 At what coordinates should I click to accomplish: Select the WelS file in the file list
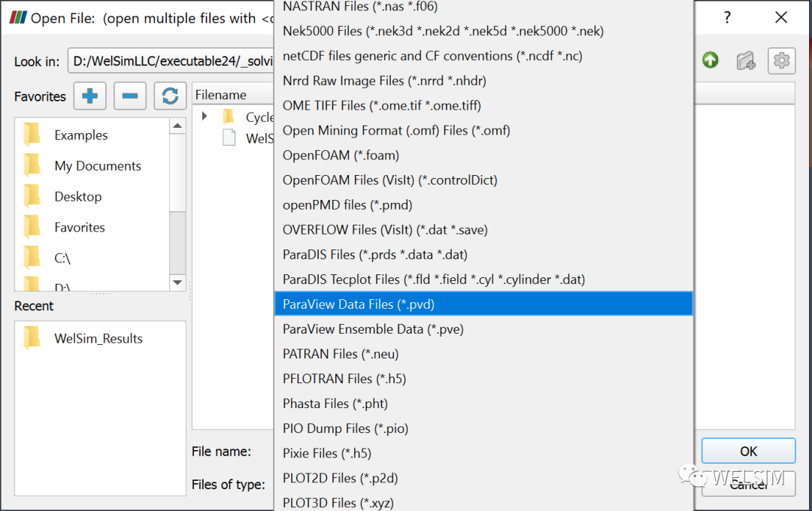[x=249, y=138]
